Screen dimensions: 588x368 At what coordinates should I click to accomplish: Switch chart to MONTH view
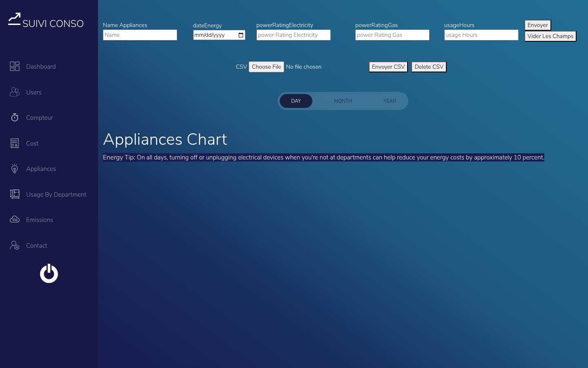coord(343,101)
